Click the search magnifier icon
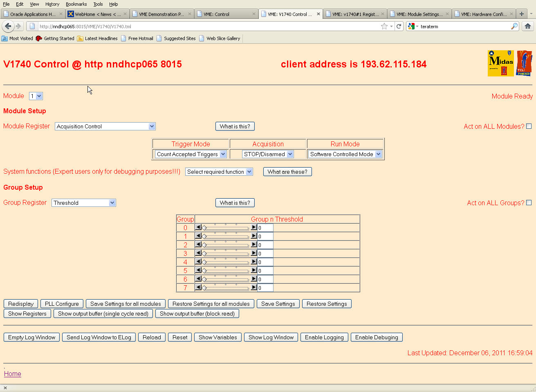 [514, 26]
